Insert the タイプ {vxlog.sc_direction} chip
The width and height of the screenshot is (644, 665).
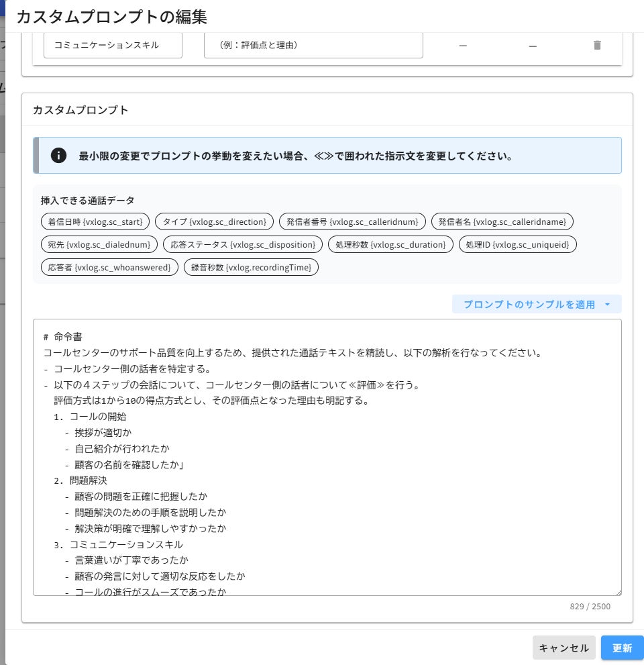click(214, 221)
